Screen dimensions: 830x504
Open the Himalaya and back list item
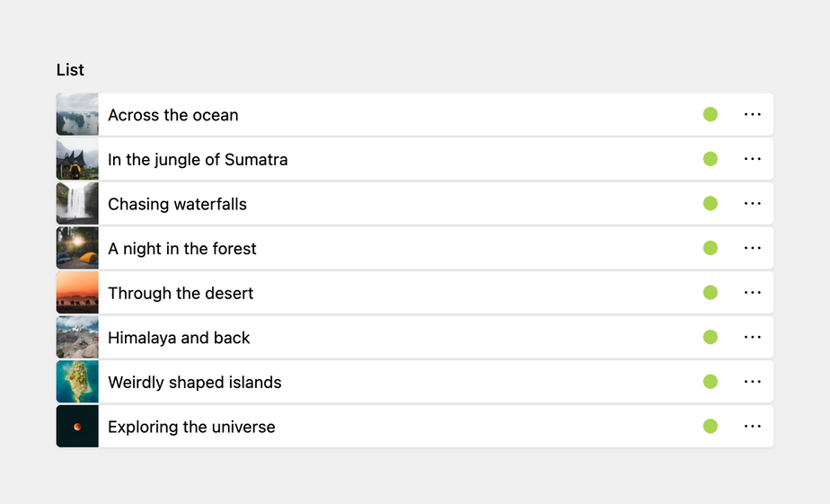pyautogui.click(x=179, y=338)
